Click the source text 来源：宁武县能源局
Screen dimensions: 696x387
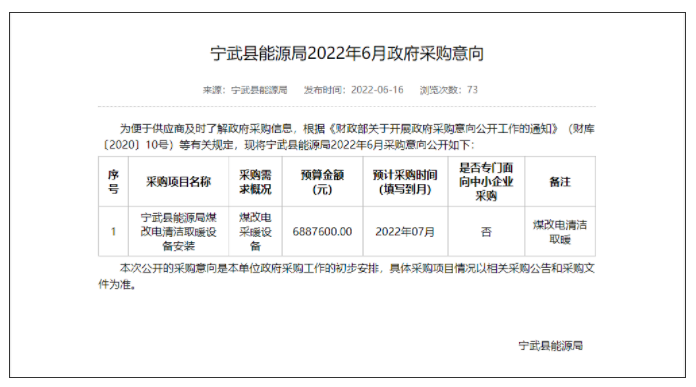245,90
